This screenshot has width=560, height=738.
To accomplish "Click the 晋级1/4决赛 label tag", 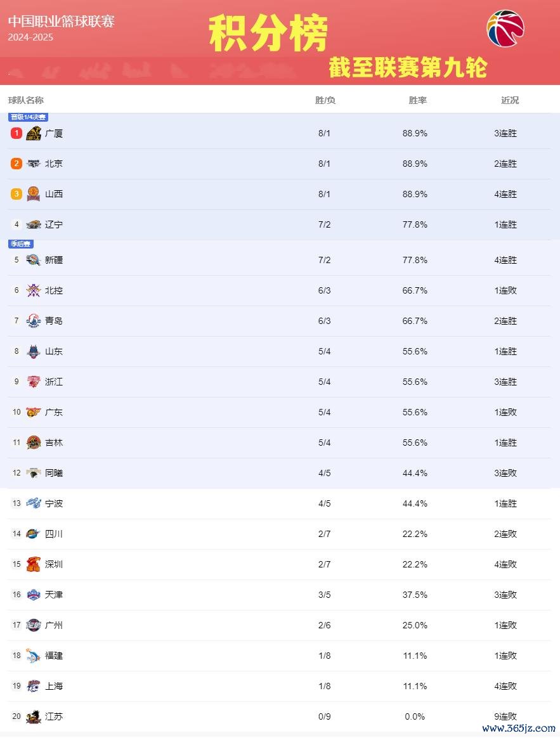I will (x=29, y=117).
